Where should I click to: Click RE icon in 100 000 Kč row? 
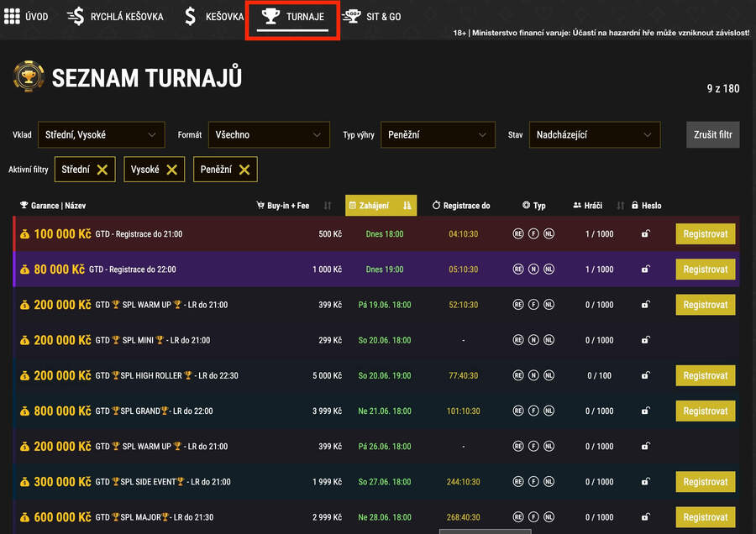point(517,234)
